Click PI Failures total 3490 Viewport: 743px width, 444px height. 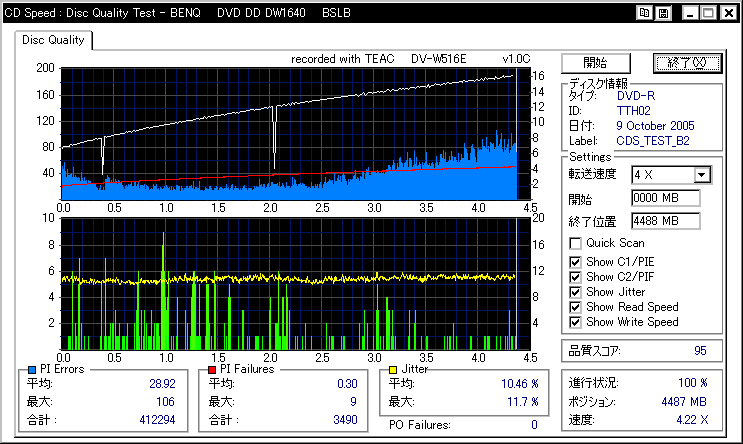[345, 420]
